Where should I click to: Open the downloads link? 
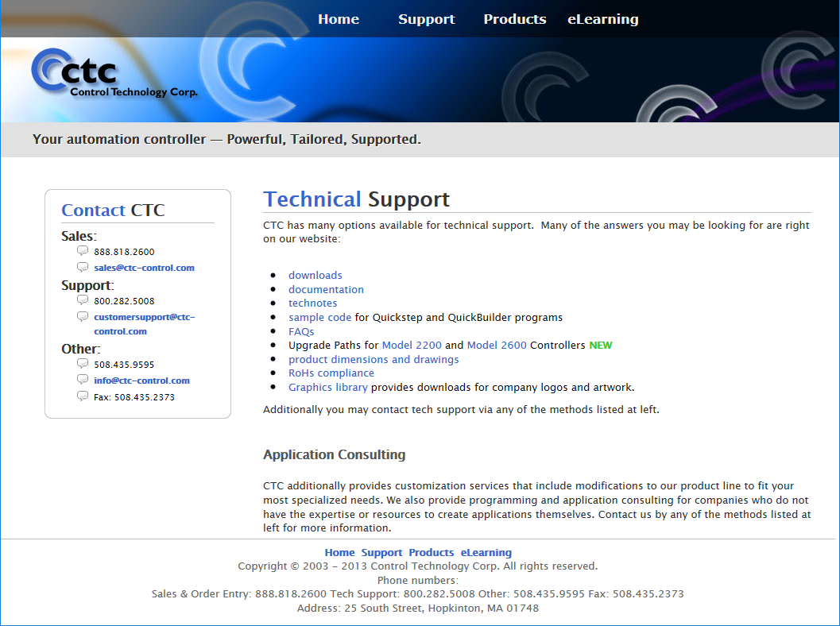(x=315, y=276)
